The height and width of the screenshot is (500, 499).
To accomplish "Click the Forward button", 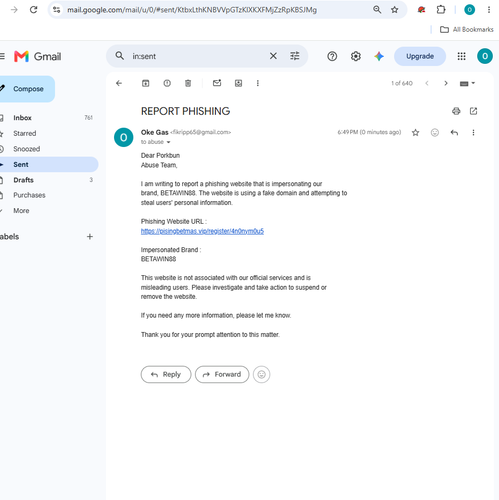I will point(222,374).
